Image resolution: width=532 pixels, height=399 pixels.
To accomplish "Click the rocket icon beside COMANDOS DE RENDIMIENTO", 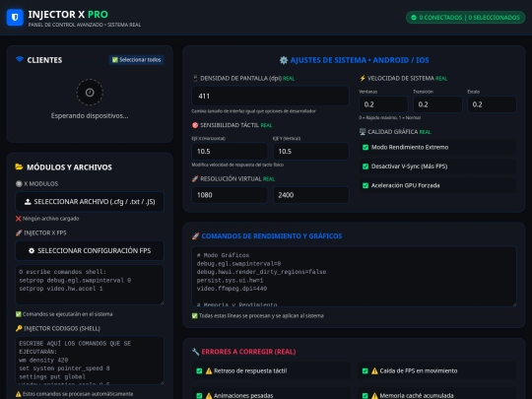I will pos(195,236).
